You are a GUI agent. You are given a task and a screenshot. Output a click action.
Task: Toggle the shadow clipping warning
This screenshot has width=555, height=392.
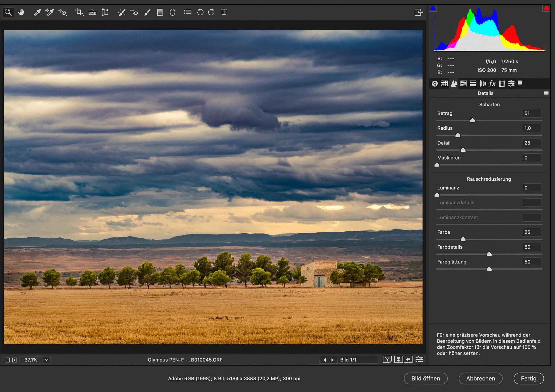(433, 8)
